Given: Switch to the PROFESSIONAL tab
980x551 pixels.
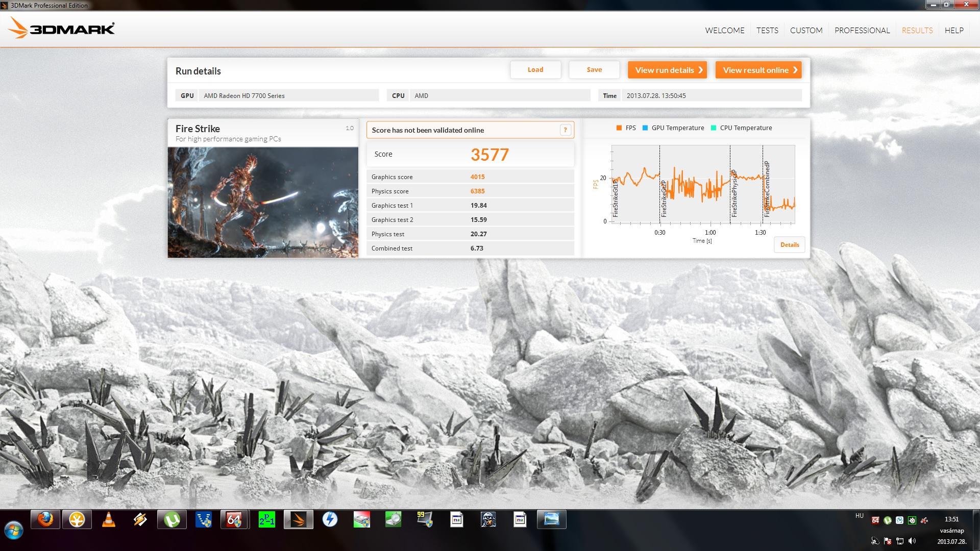Looking at the screenshot, I should (862, 31).
